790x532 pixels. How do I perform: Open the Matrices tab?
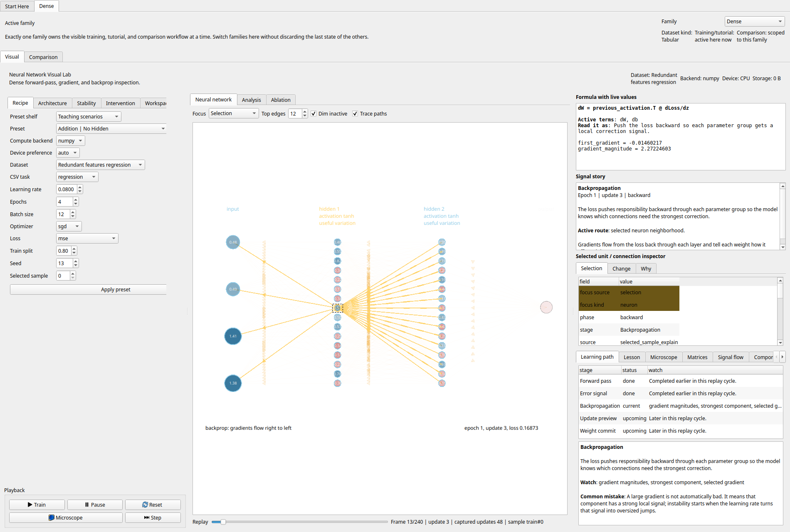[x=697, y=357]
